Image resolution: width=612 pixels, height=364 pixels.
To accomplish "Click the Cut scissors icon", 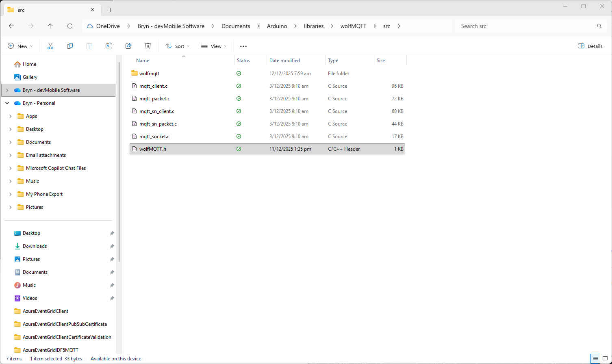I will coord(50,46).
